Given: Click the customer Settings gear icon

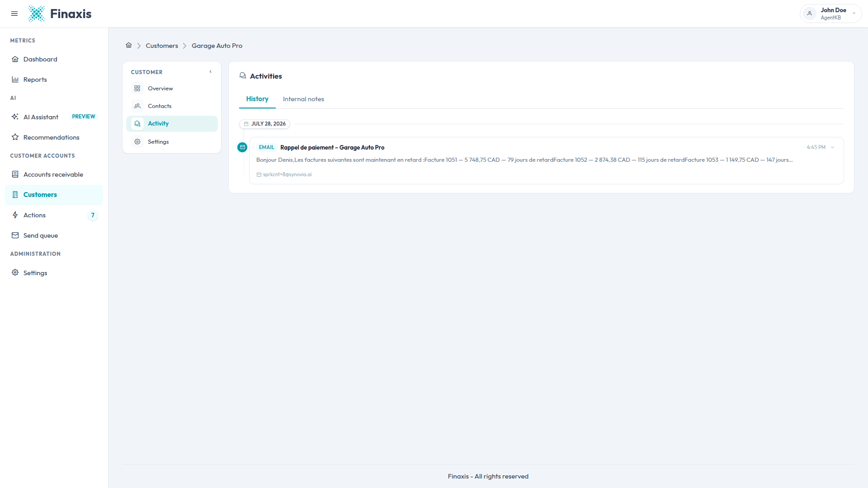Looking at the screenshot, I should 137,142.
